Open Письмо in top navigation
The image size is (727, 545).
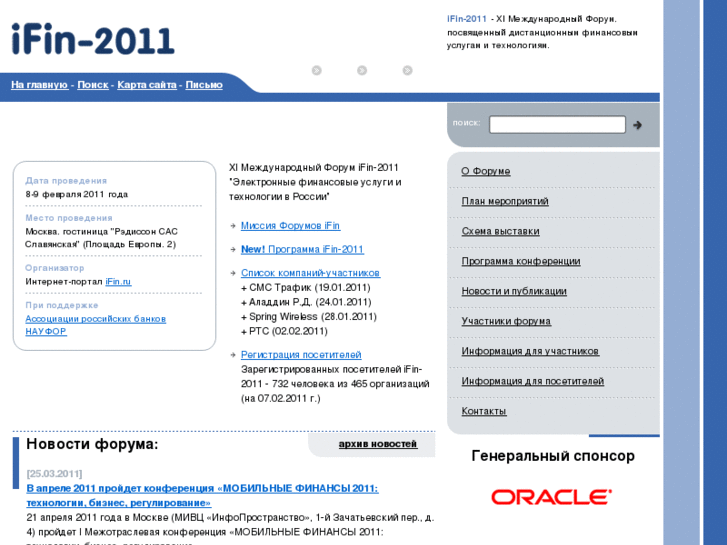[x=204, y=85]
